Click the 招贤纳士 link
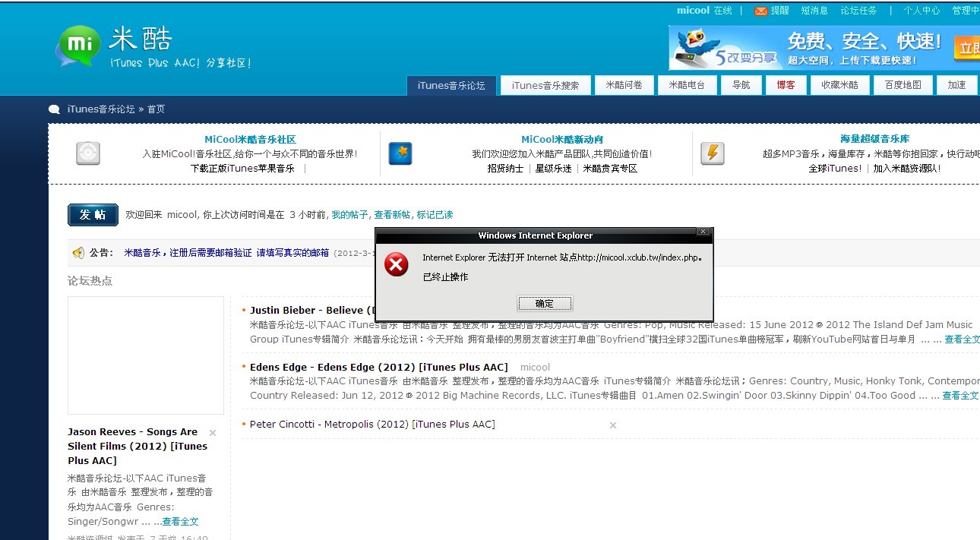The height and width of the screenshot is (540, 980). click(505, 169)
